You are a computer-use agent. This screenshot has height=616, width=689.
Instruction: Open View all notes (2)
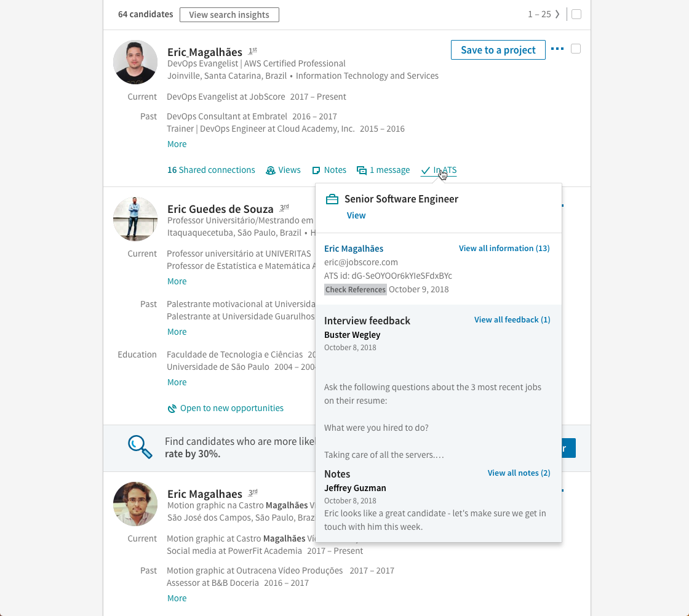519,473
